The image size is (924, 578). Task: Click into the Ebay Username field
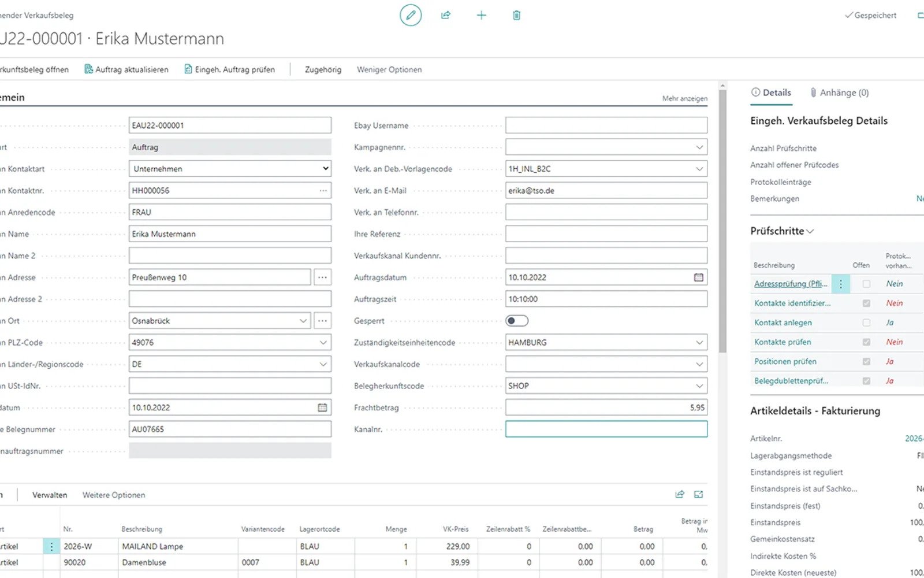click(606, 125)
